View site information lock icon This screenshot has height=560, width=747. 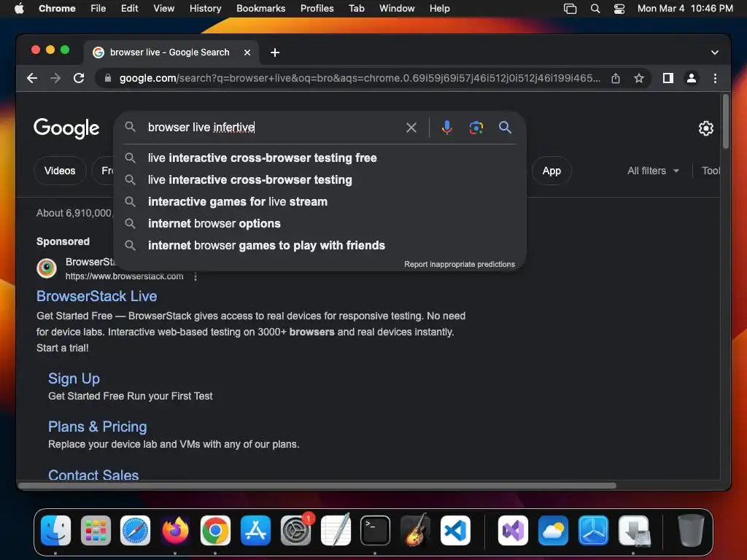click(108, 78)
